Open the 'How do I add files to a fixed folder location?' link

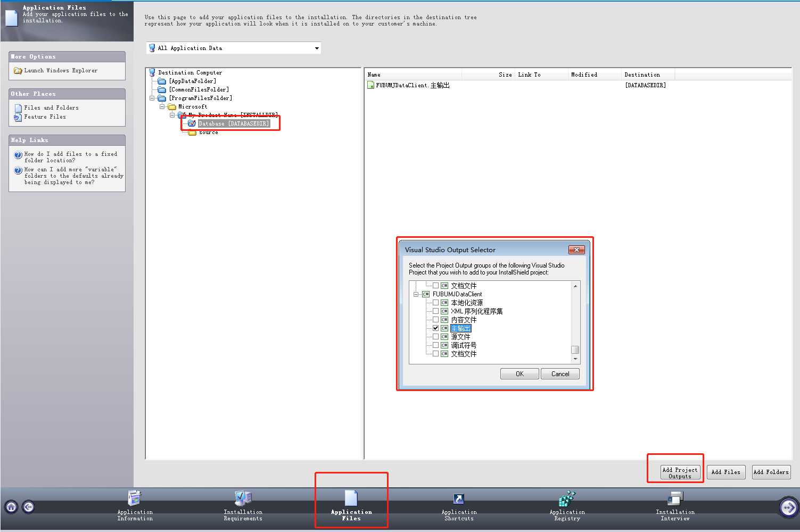(x=71, y=157)
